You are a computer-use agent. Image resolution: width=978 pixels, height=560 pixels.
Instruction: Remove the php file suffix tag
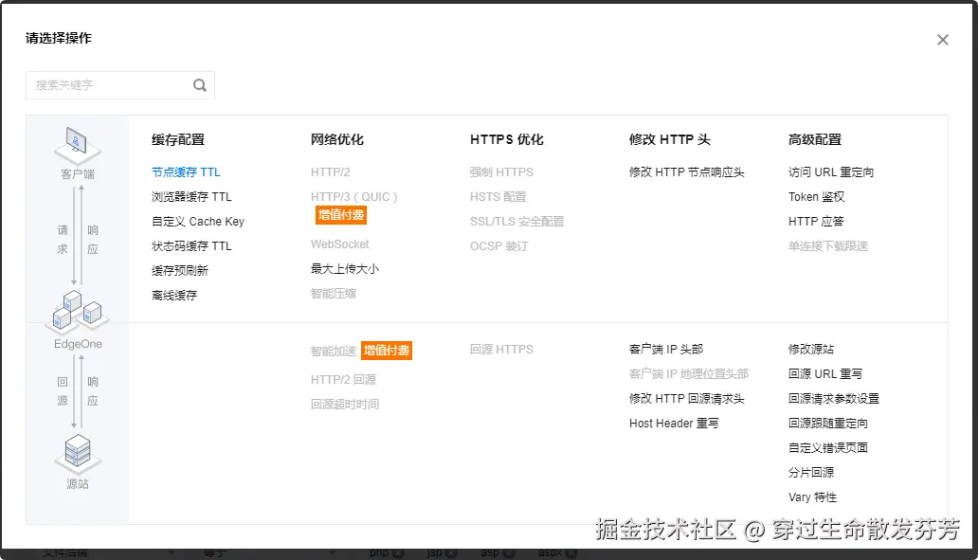click(399, 551)
